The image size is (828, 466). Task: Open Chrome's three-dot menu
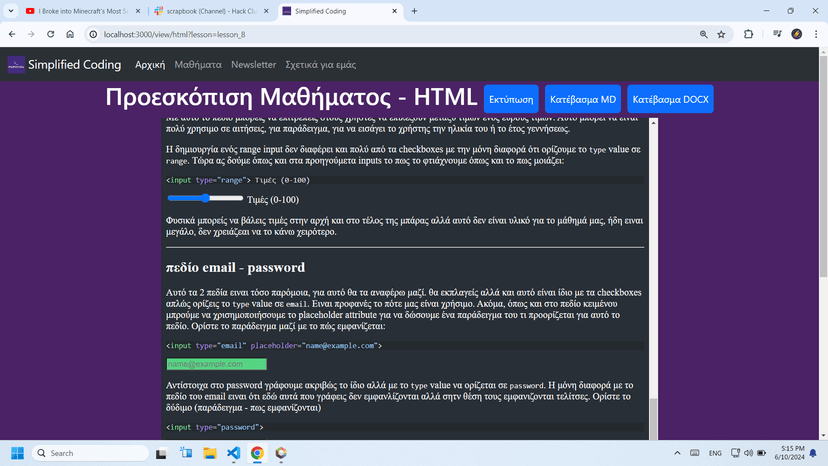(x=816, y=34)
